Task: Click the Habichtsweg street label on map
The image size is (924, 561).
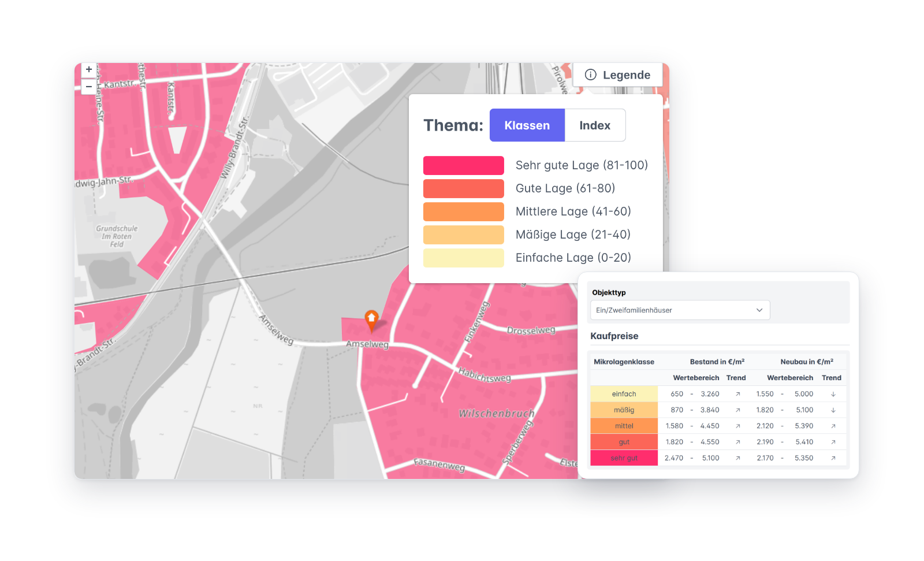Action: coord(485,375)
